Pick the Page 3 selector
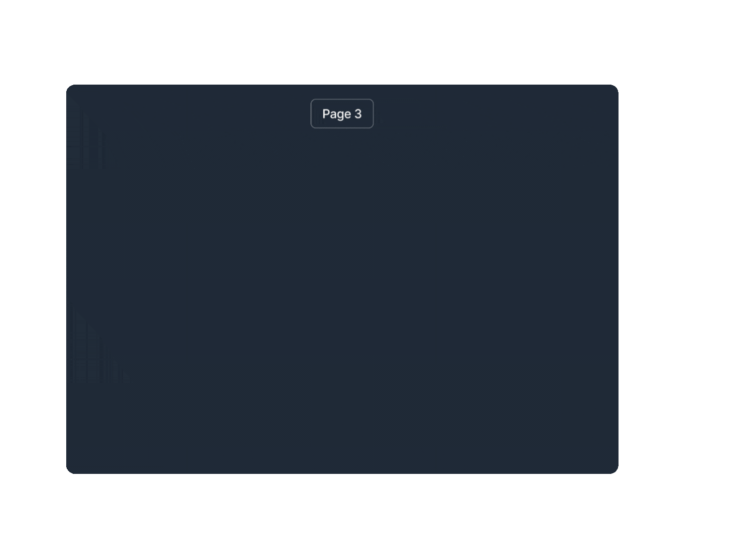Image resolution: width=747 pixels, height=560 pixels. (342, 113)
